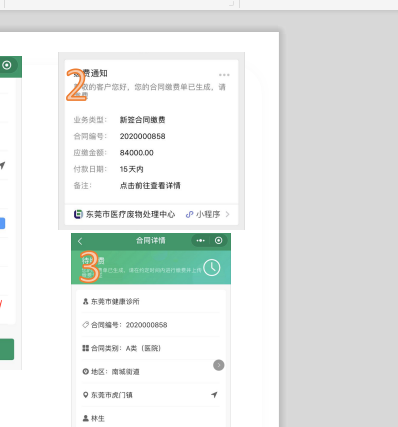Click the payment term 15天内
Viewport: 398px width, 427px height.
131,169
